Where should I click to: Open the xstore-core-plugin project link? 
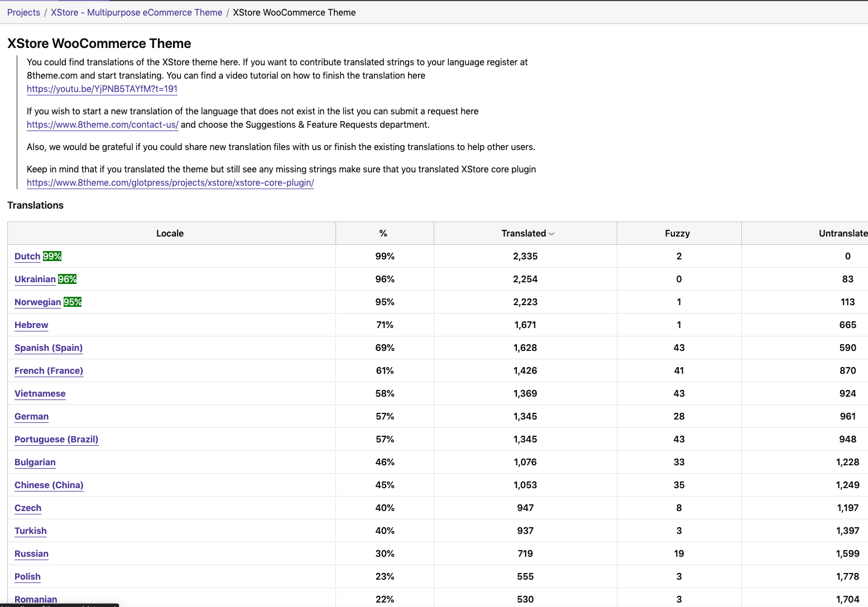[170, 182]
